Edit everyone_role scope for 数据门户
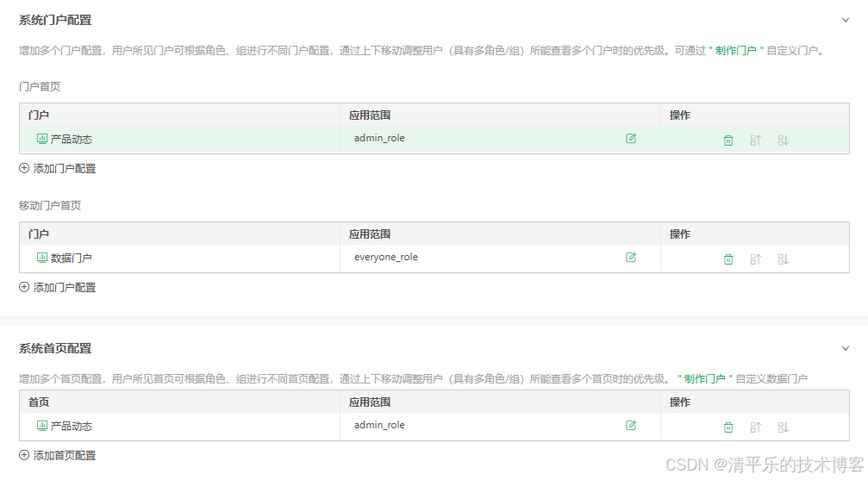The width and height of the screenshot is (868, 480). (630, 258)
